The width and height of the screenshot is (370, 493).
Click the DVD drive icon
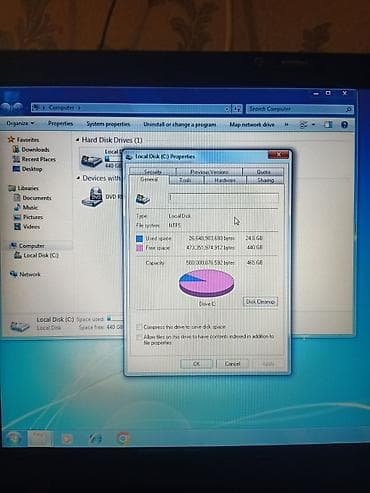pos(93,197)
